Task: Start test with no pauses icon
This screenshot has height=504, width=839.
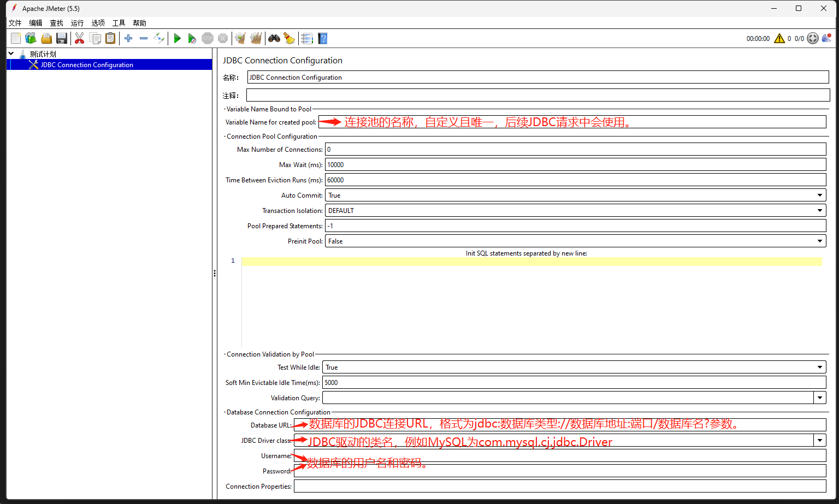Action: pyautogui.click(x=192, y=38)
